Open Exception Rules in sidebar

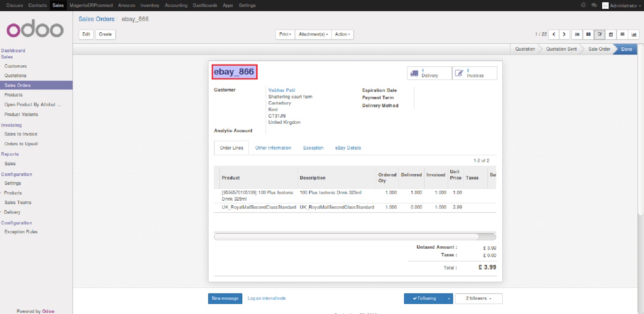[21, 232]
